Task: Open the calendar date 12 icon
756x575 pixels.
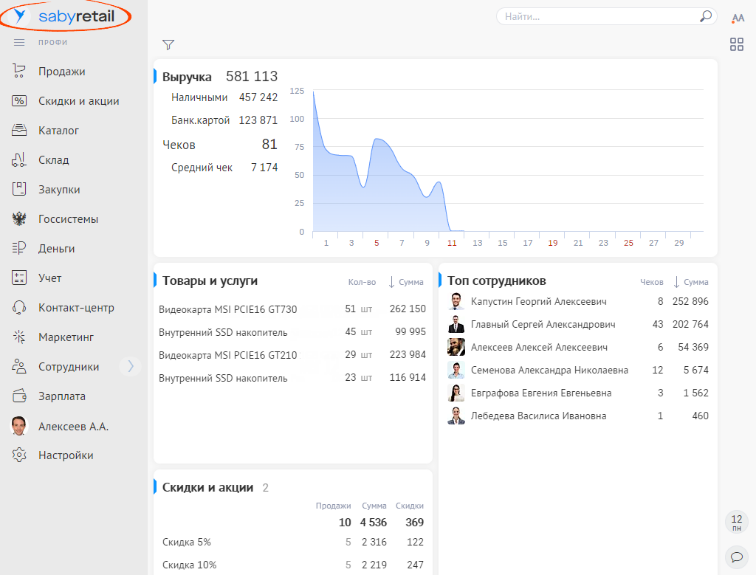Action: pos(737,521)
